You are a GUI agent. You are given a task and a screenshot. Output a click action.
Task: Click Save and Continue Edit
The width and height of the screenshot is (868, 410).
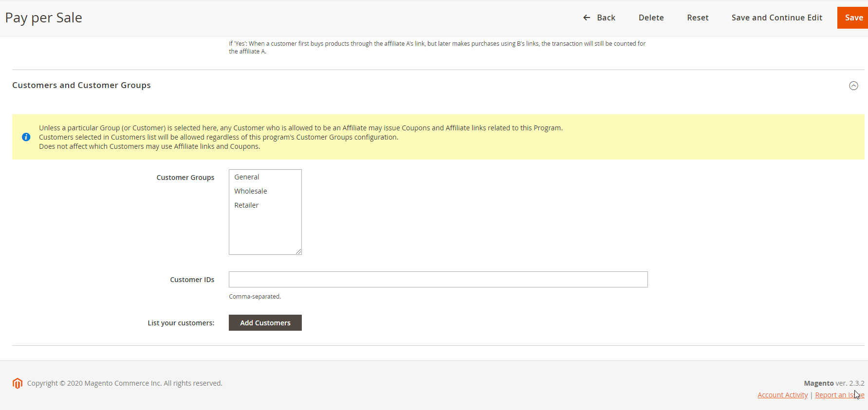pyautogui.click(x=776, y=18)
